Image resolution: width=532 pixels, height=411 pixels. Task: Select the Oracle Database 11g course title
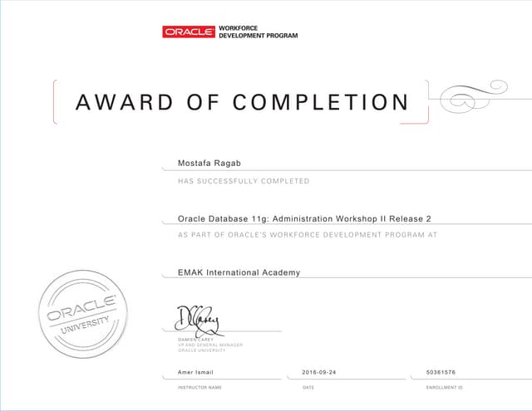(304, 218)
